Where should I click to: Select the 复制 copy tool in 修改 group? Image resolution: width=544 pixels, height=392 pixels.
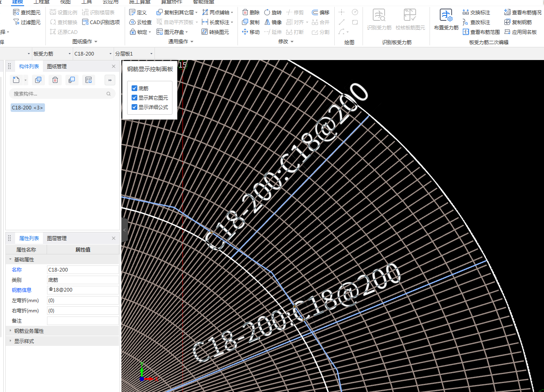click(251, 22)
